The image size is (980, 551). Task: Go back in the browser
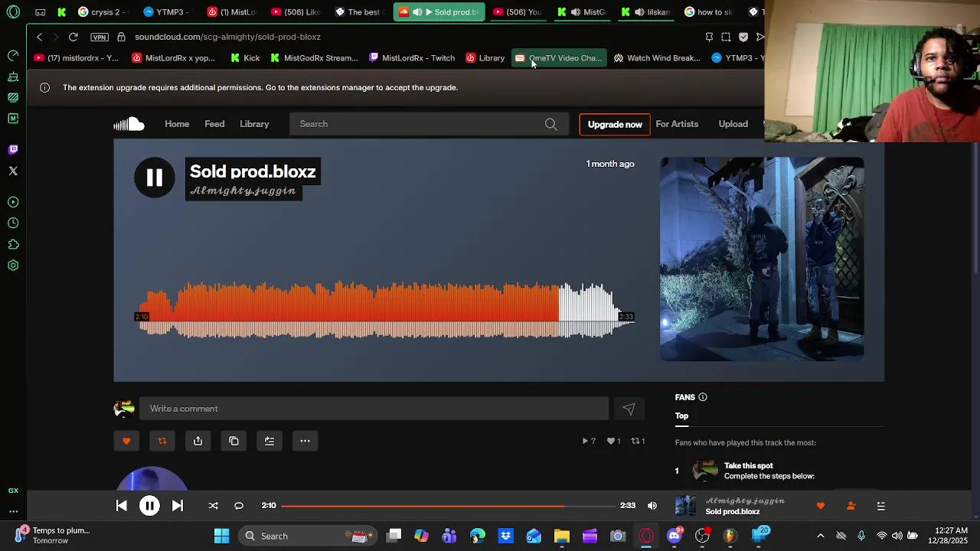39,37
